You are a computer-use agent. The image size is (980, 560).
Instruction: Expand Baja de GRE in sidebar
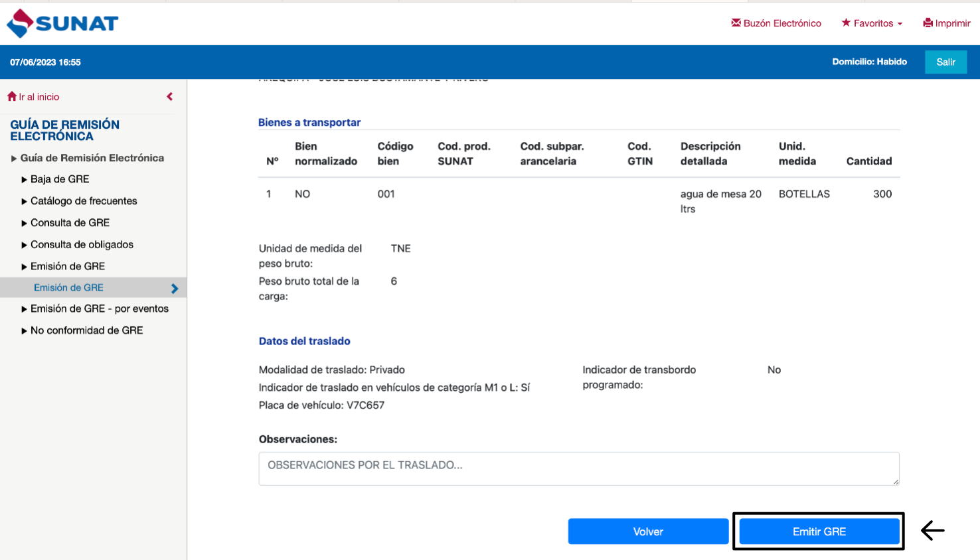coord(60,179)
